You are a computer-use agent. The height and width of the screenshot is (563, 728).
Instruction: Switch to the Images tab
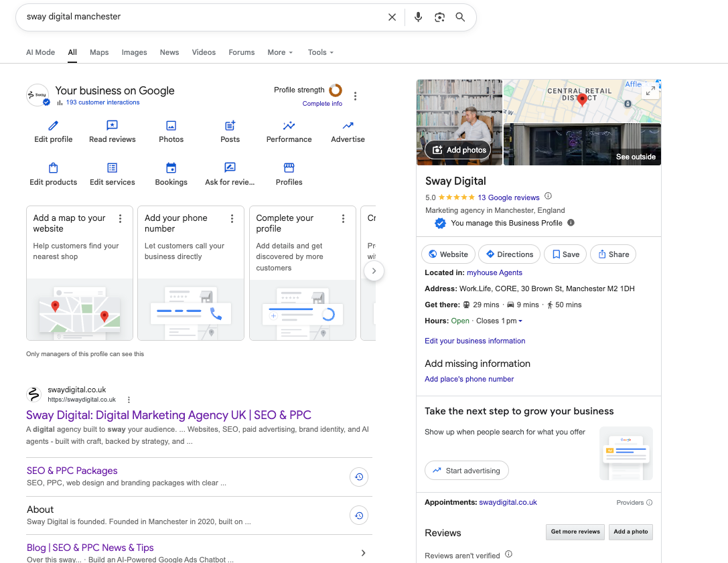click(134, 52)
